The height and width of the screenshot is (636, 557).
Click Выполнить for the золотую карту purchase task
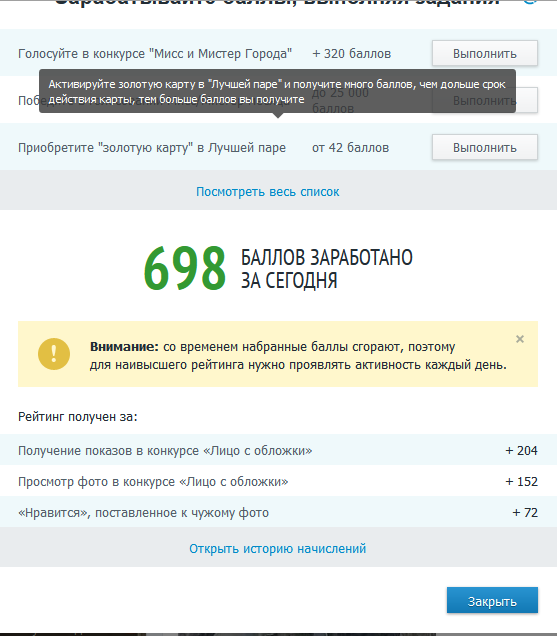(x=485, y=147)
